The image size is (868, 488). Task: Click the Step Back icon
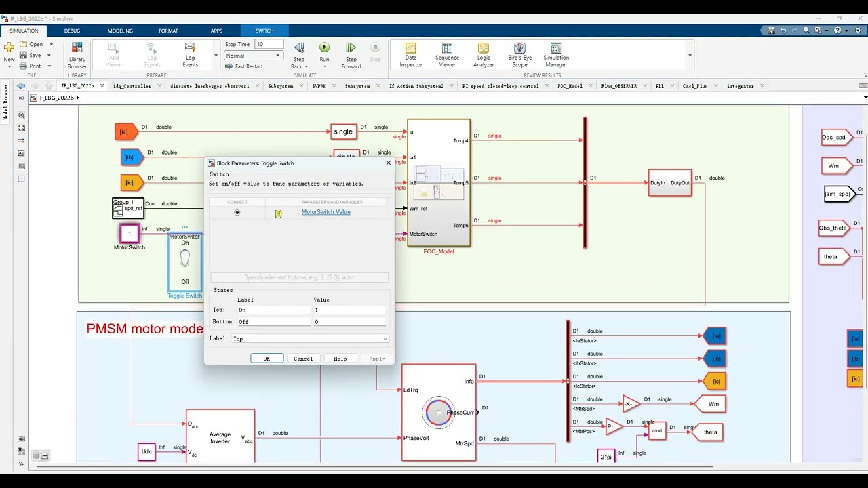point(299,47)
